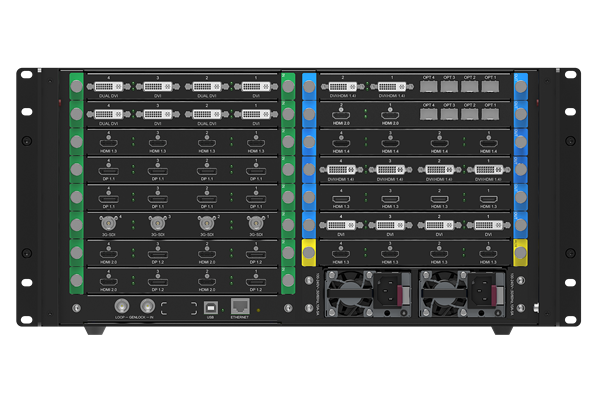Image resolution: width=600 pixels, height=400 pixels.
Task: Click DVI/HDMI 1.4 port number 3
Action: (390, 169)
